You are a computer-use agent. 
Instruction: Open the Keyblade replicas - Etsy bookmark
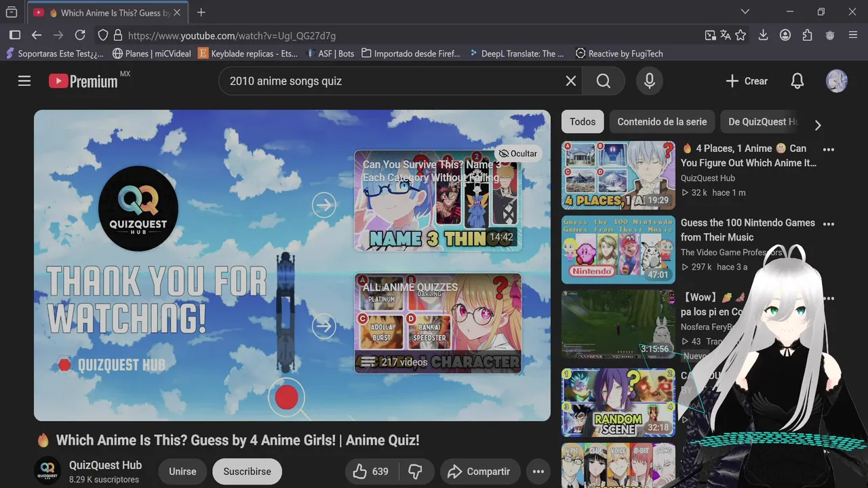248,54
